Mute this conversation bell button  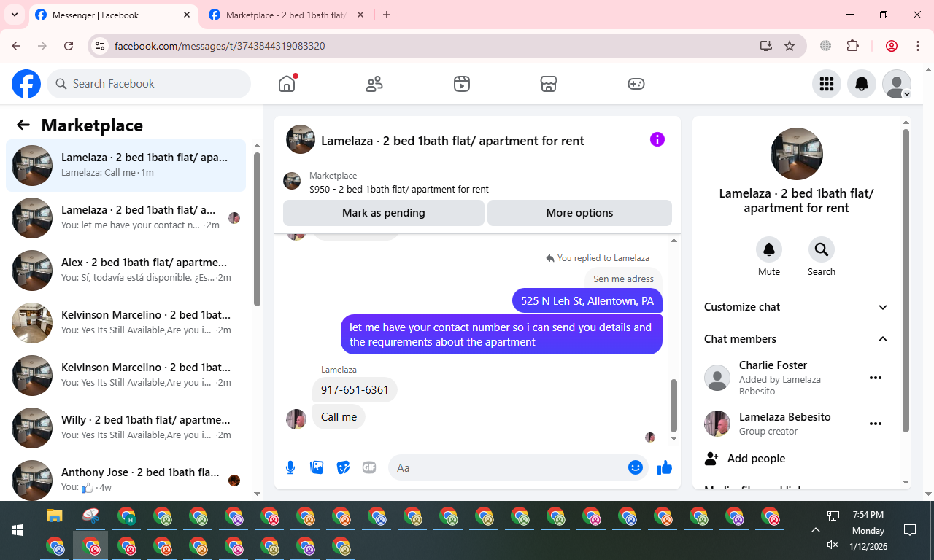(769, 249)
